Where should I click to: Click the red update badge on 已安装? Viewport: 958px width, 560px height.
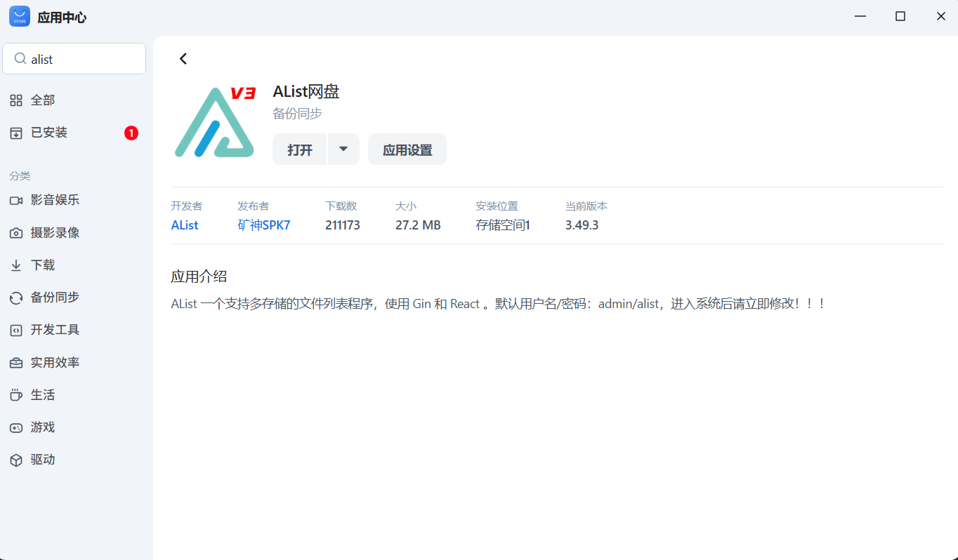(131, 133)
